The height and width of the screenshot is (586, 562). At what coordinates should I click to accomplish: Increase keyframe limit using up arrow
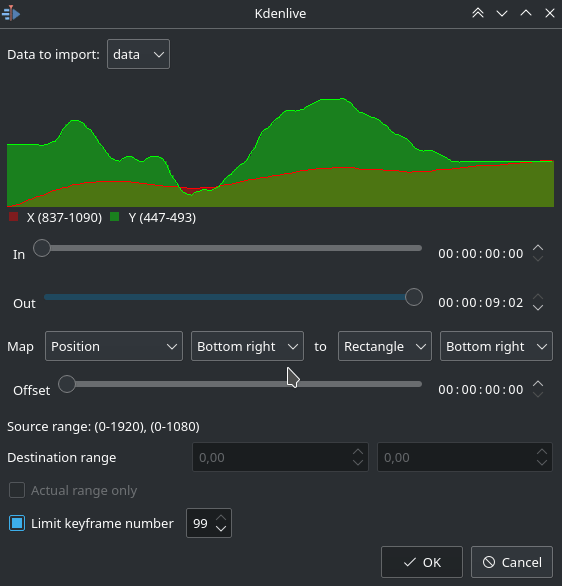[x=221, y=518]
